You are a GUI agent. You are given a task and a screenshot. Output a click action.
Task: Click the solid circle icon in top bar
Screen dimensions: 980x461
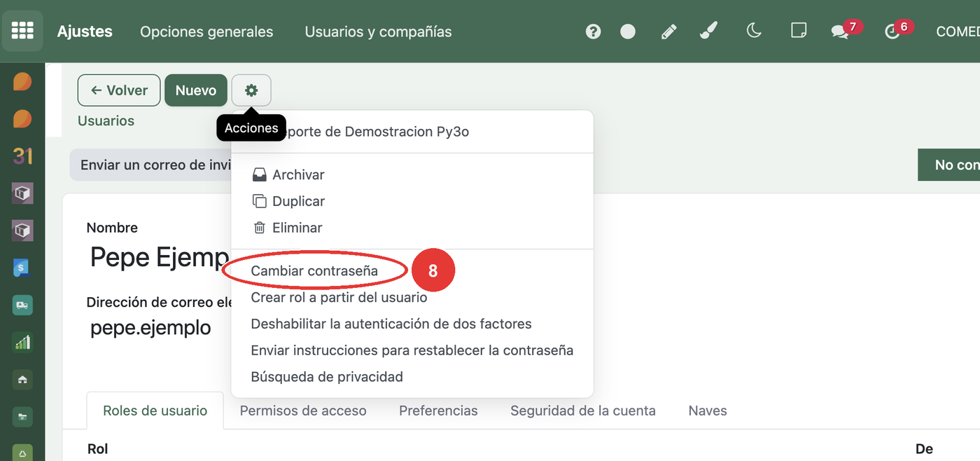coord(628,32)
